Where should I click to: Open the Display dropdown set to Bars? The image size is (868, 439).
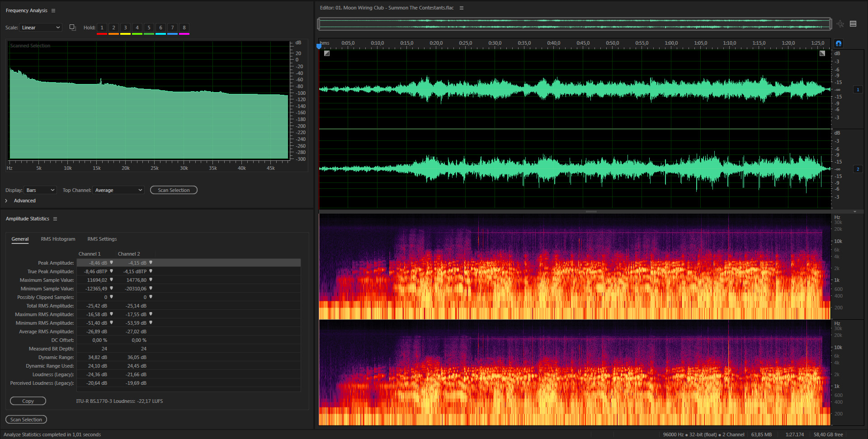coord(40,190)
